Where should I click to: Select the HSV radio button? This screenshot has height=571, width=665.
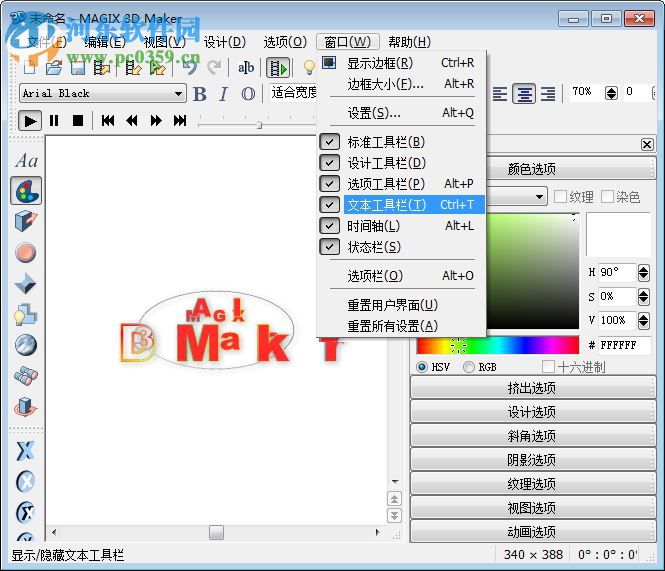pos(422,367)
